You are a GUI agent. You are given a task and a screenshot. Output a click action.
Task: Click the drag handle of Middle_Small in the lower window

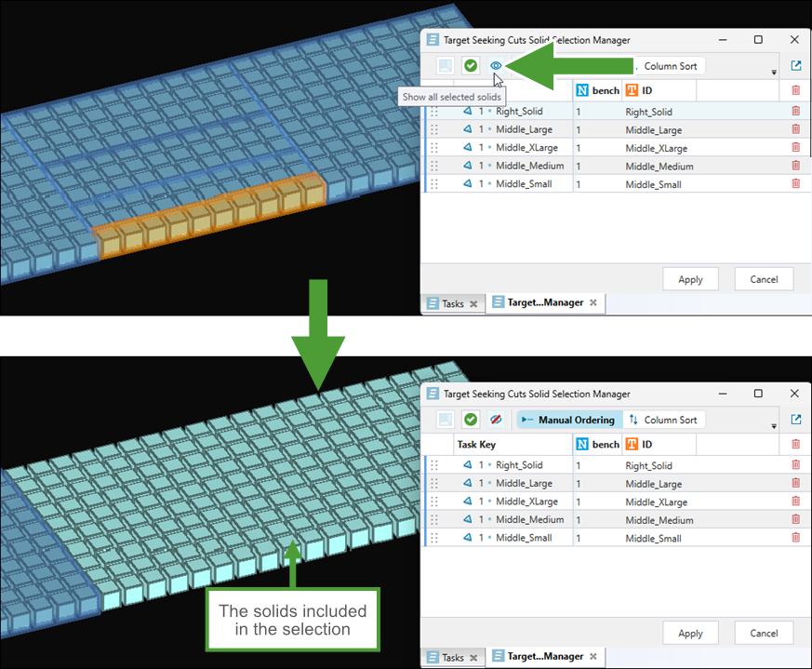pyautogui.click(x=434, y=538)
